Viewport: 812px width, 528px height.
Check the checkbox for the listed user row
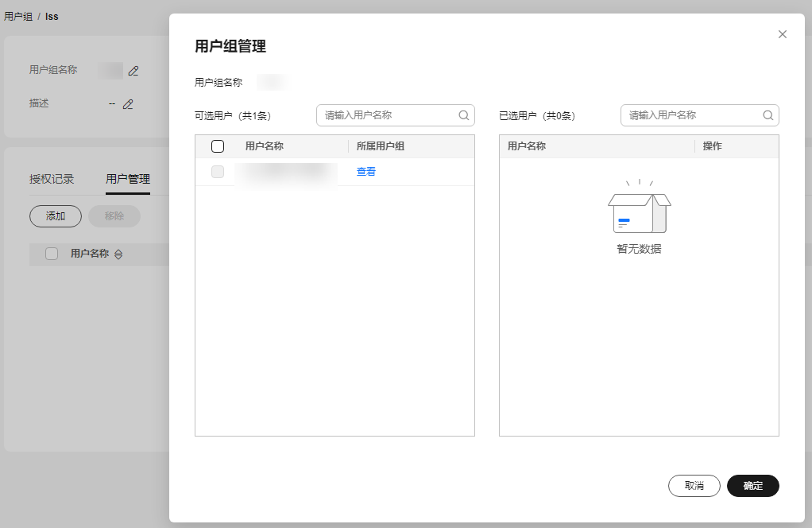coord(218,172)
